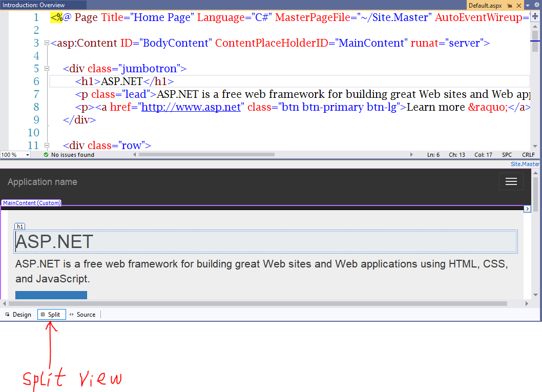Screen dimensions: 542x392
Task: Open the document list dropdown arrow
Action: tap(528, 6)
